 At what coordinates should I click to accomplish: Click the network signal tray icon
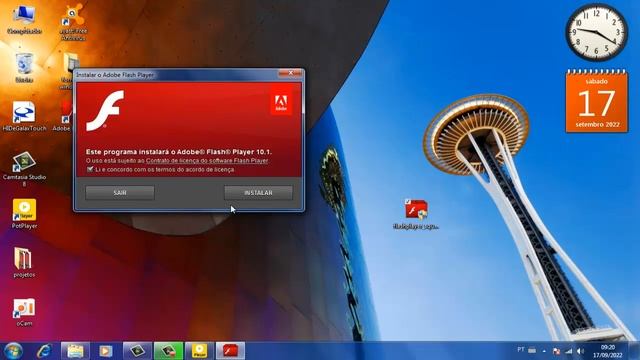(x=569, y=351)
